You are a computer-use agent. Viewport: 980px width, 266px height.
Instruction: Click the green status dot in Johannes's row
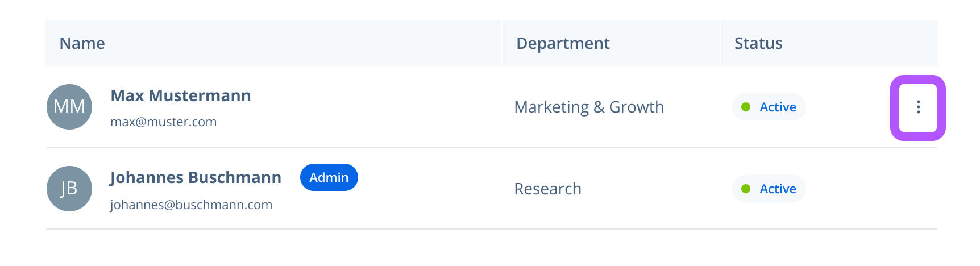(x=746, y=189)
